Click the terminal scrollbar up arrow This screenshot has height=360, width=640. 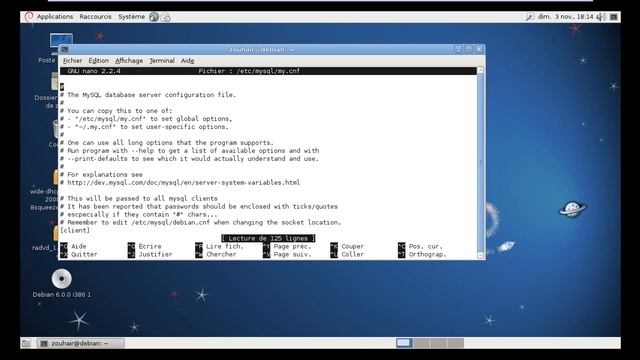point(480,70)
